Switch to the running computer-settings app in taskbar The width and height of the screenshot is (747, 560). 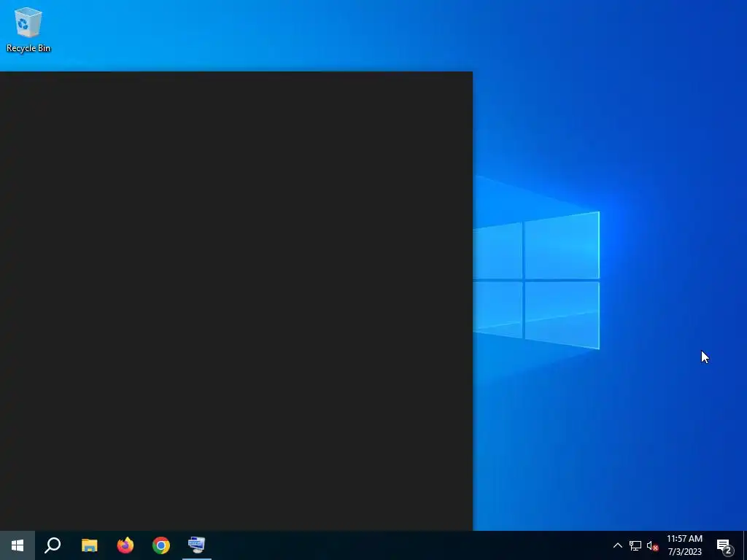[x=197, y=545]
